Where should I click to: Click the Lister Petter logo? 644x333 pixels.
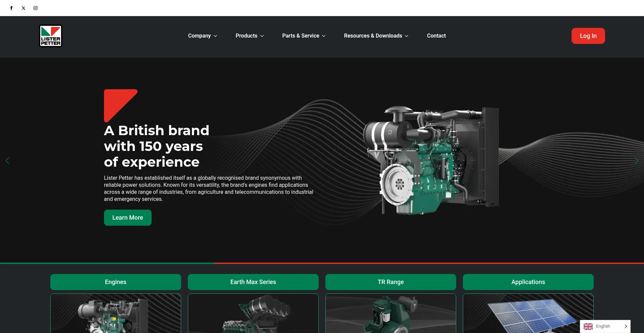pos(51,36)
